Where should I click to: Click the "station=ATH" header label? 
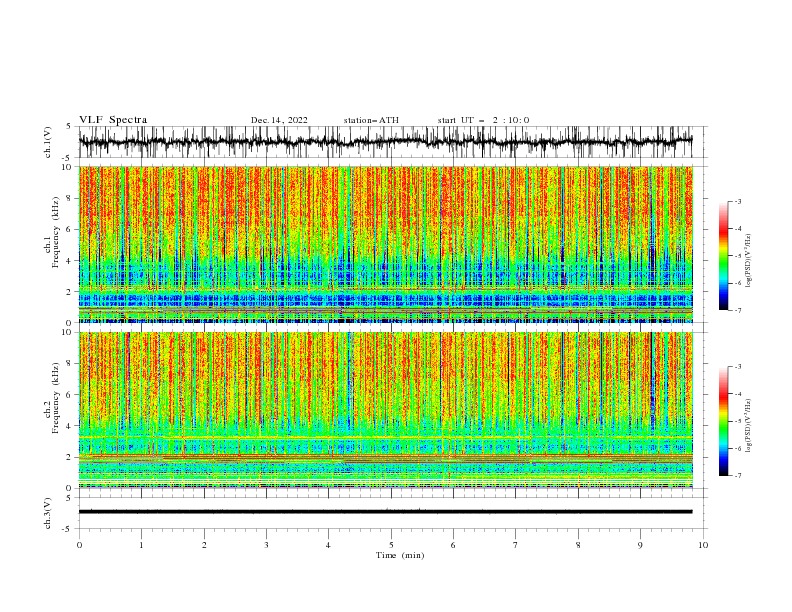[x=371, y=120]
